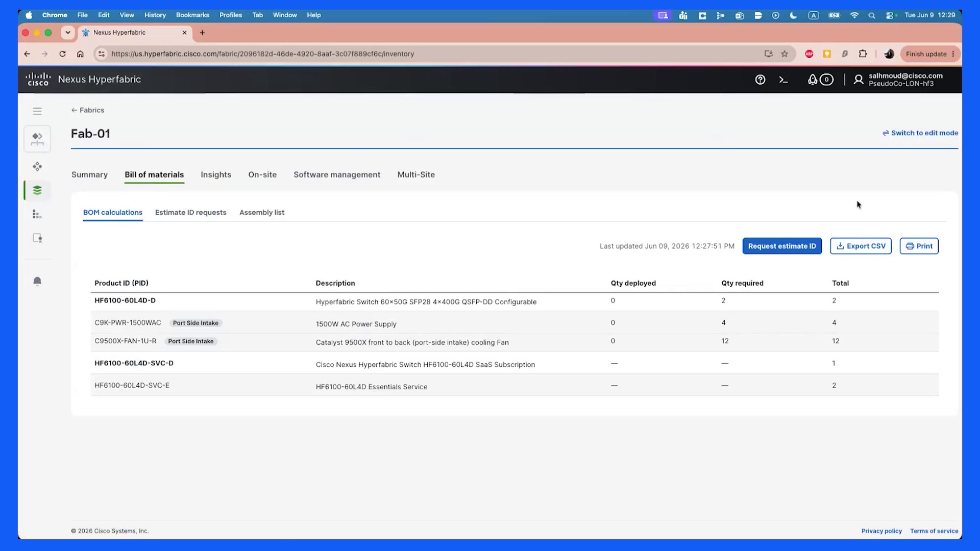Switch to the Insights tab
Image resolution: width=980 pixels, height=551 pixels.
(216, 174)
